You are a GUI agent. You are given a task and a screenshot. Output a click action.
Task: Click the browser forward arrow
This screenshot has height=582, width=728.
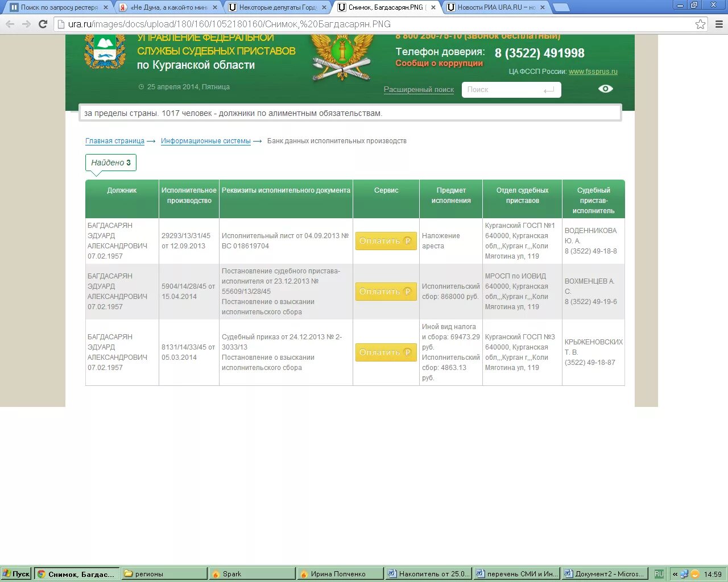[26, 24]
